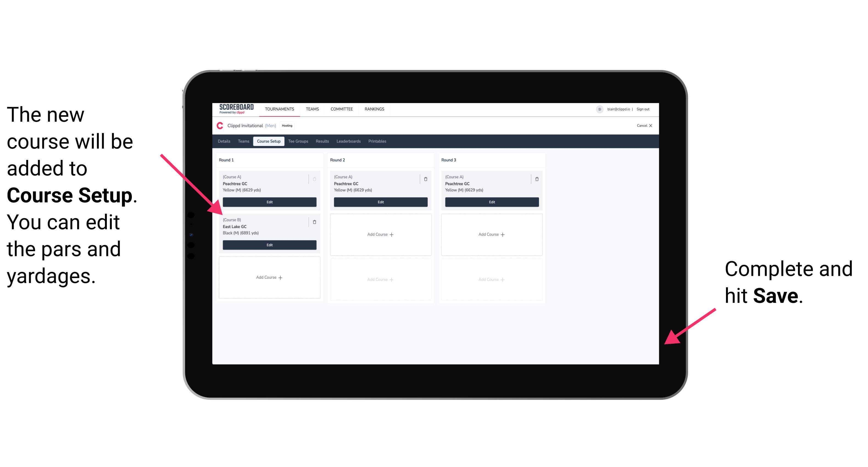
Task: Click the Course Setup tab
Action: (x=268, y=141)
